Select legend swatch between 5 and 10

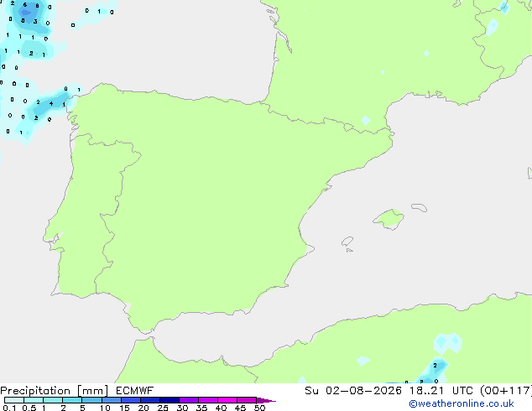91,400
